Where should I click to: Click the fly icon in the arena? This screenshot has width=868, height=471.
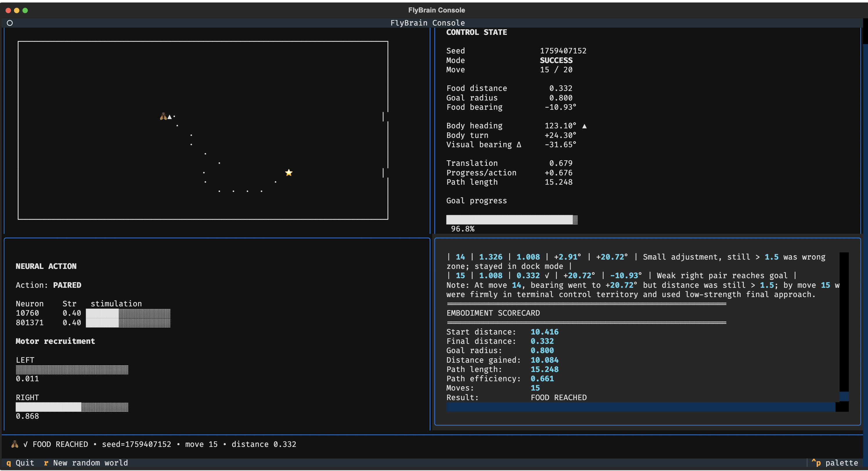pos(163,117)
